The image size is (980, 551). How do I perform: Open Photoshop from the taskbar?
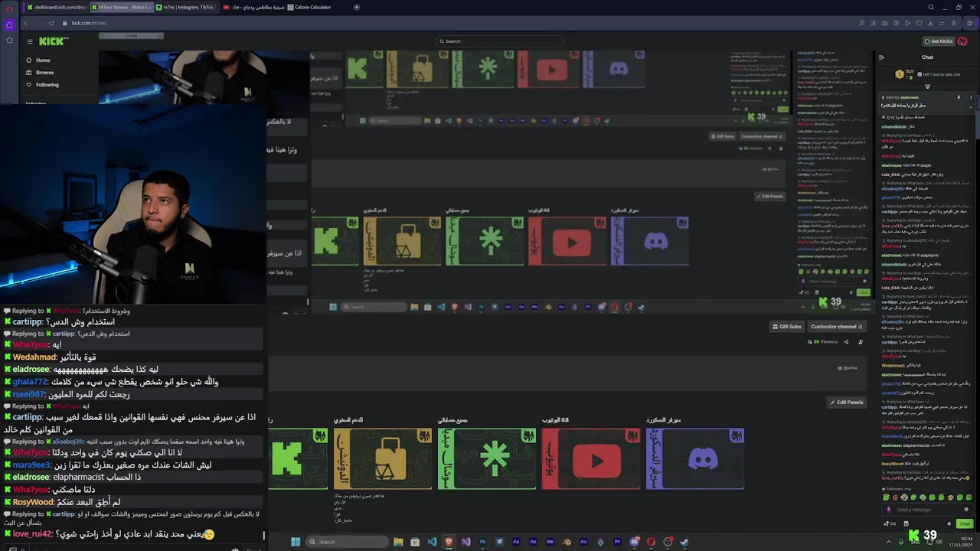(482, 542)
